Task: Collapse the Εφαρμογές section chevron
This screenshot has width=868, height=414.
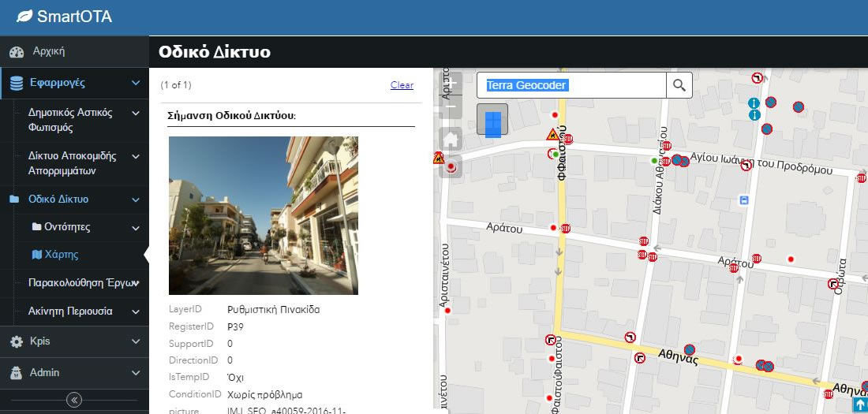Action: [x=136, y=83]
